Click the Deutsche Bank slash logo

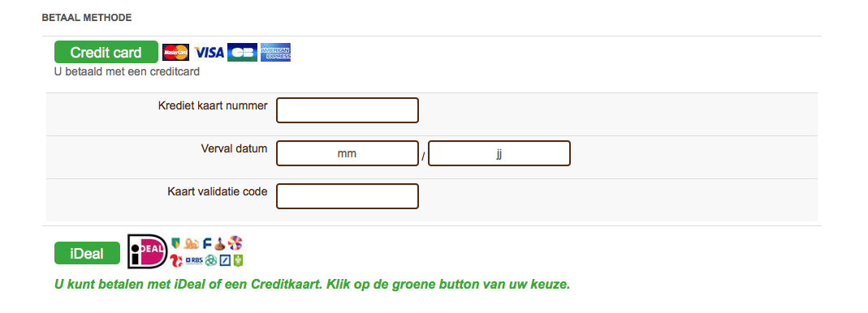coord(225,260)
